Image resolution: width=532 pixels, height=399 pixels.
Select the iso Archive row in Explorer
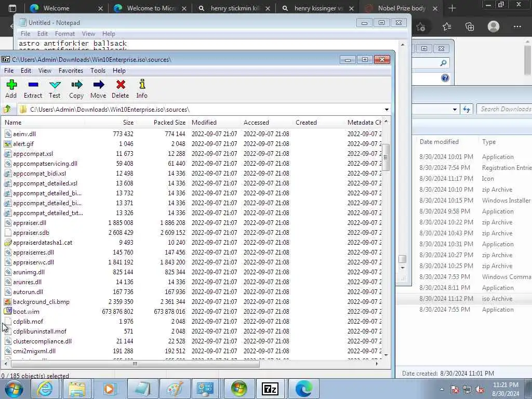[464, 299]
